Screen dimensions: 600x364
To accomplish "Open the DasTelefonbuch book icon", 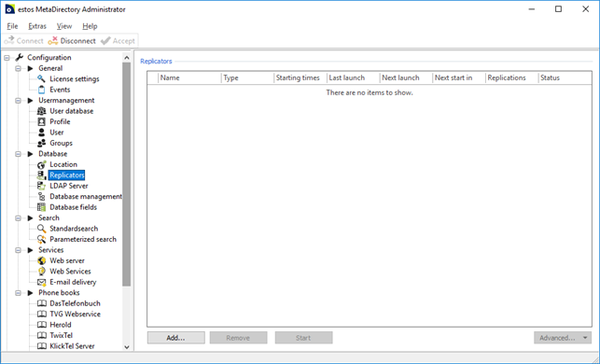I will tap(41, 303).
